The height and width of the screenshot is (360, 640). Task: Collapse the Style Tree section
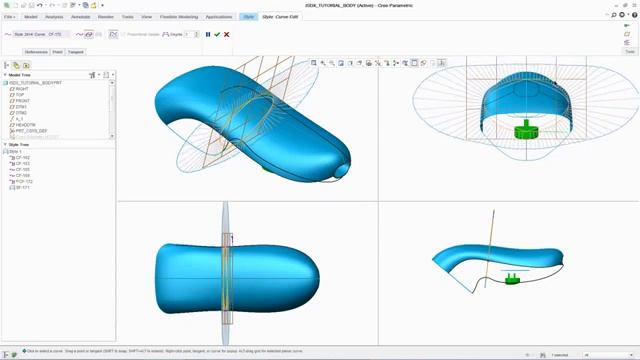click(x=5, y=145)
